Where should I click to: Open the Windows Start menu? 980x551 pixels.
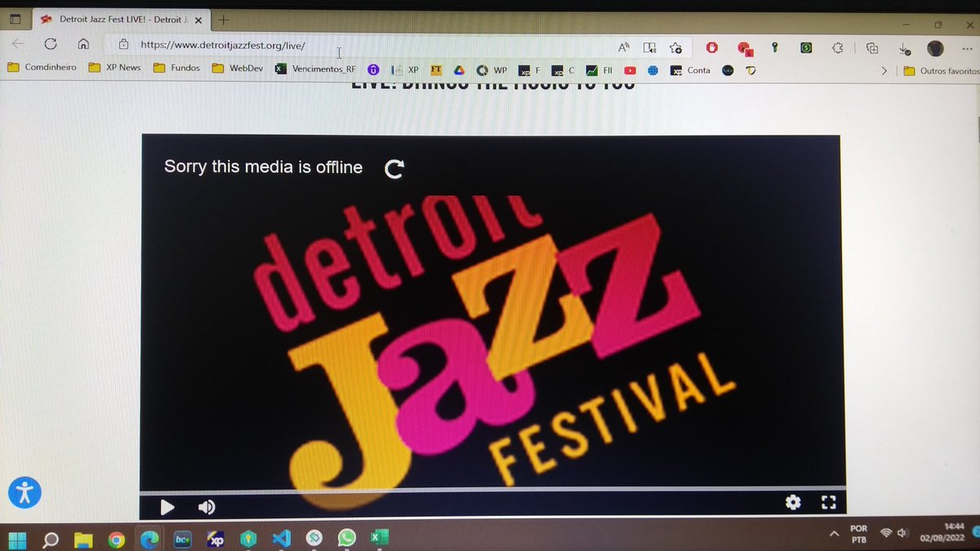16,540
